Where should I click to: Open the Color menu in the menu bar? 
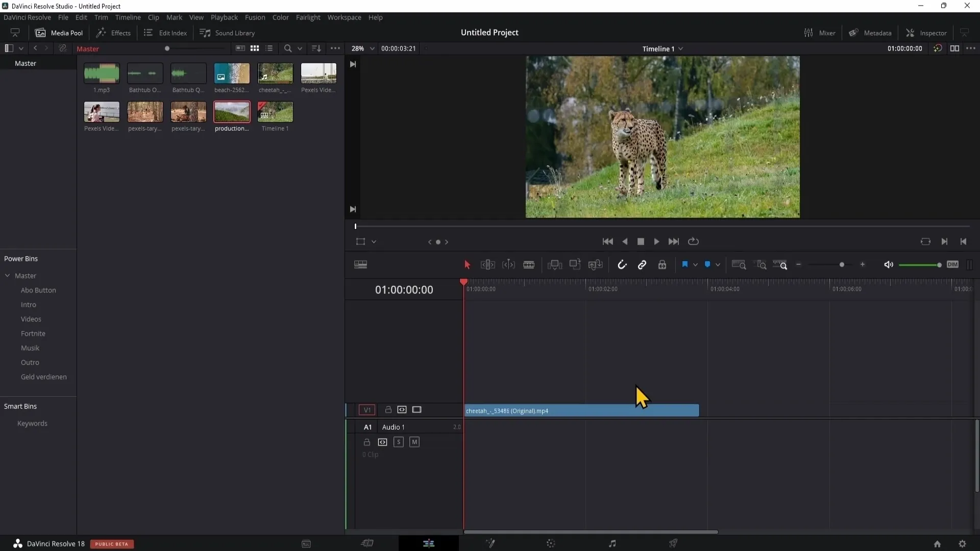[281, 17]
